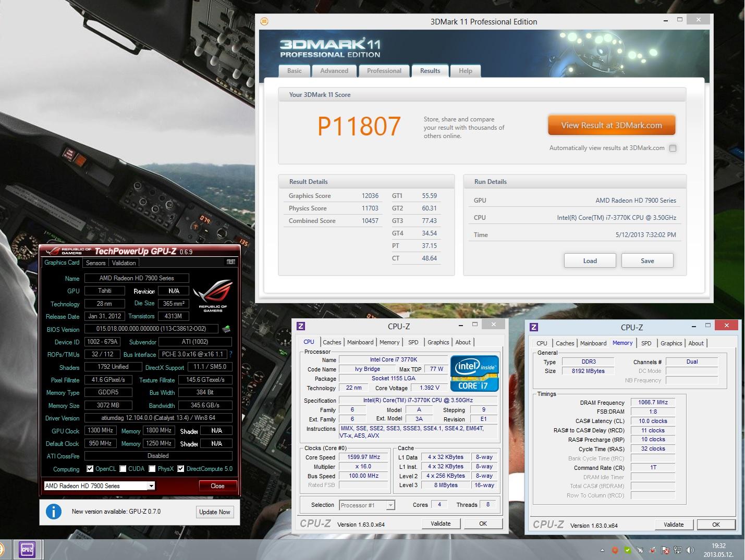This screenshot has width=745, height=560.
Task: Click the Bus Interface question mark help icon
Action: pos(230,354)
